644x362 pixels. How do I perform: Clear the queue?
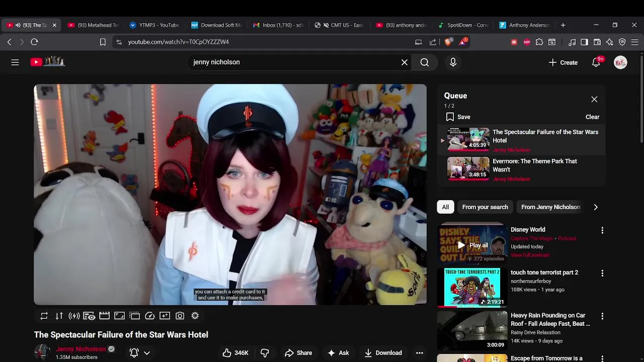[x=592, y=117]
